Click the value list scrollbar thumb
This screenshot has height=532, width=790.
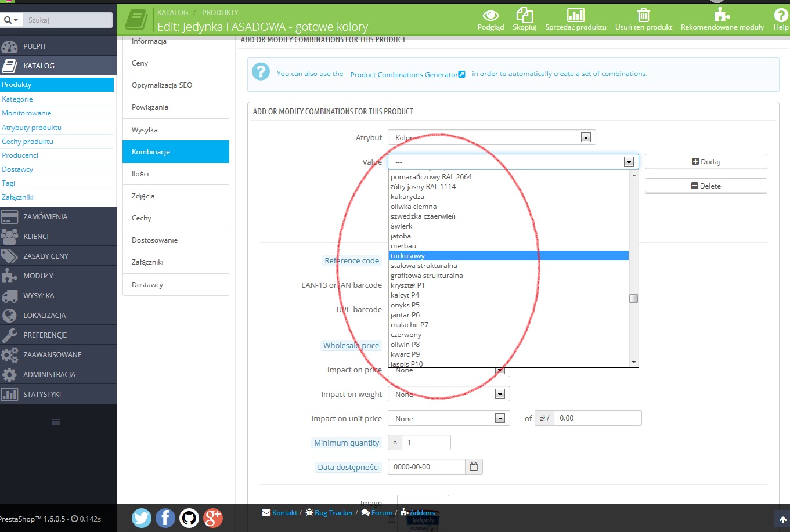click(634, 299)
